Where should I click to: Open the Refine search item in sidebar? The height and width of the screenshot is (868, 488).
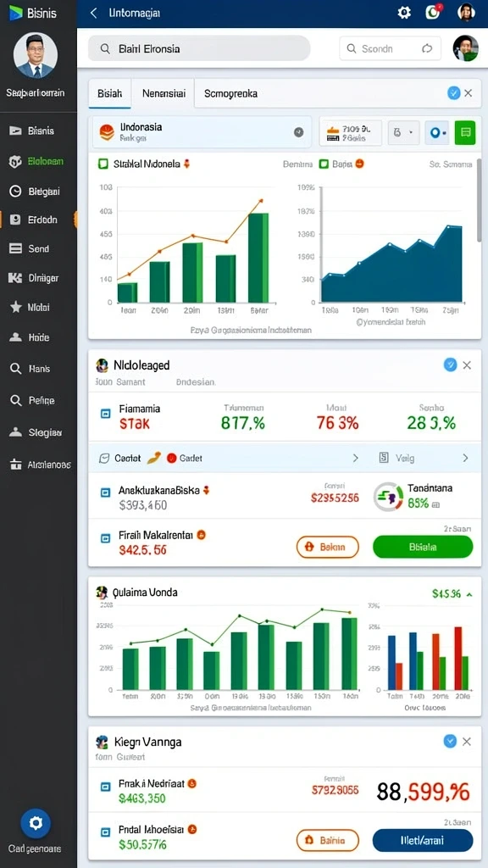(37, 400)
